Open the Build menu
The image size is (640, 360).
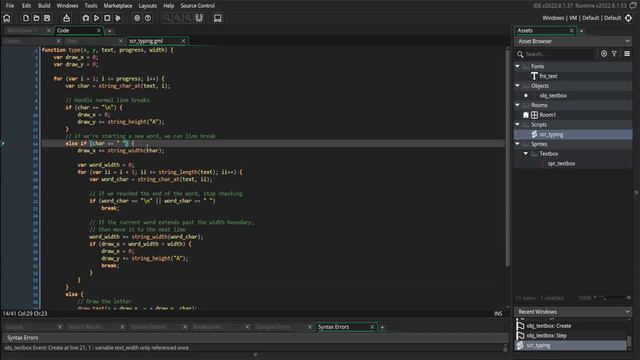click(44, 6)
